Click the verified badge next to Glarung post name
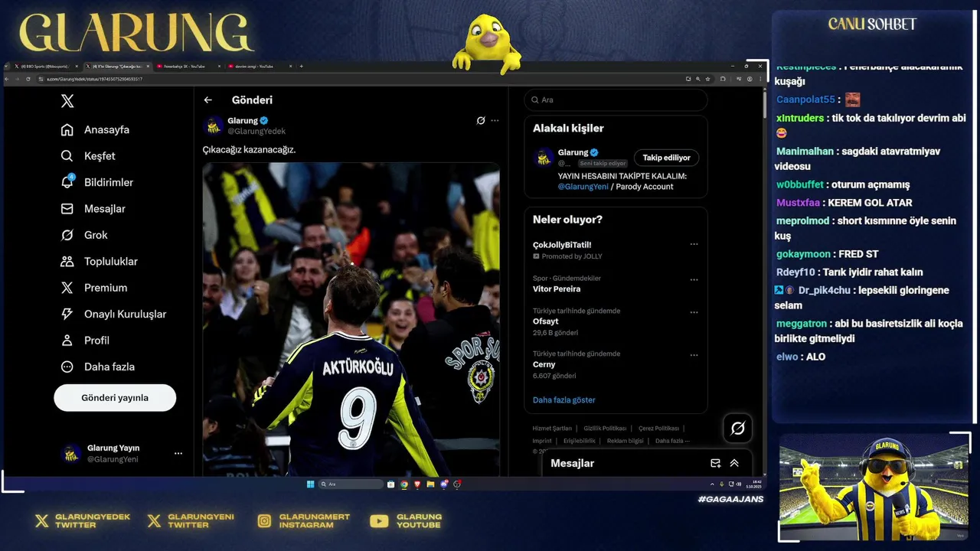This screenshot has height=551, width=980. [x=264, y=121]
